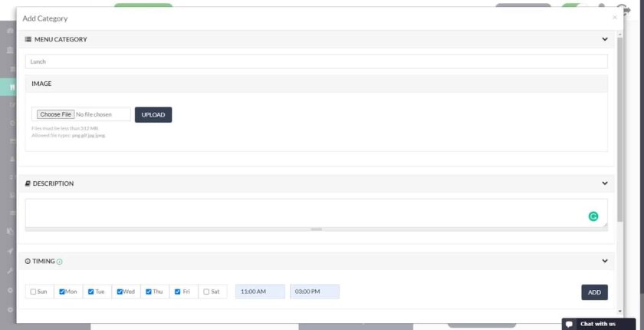644x330 pixels.
Task: Uncheck the Fri day checkbox
Action: point(177,292)
